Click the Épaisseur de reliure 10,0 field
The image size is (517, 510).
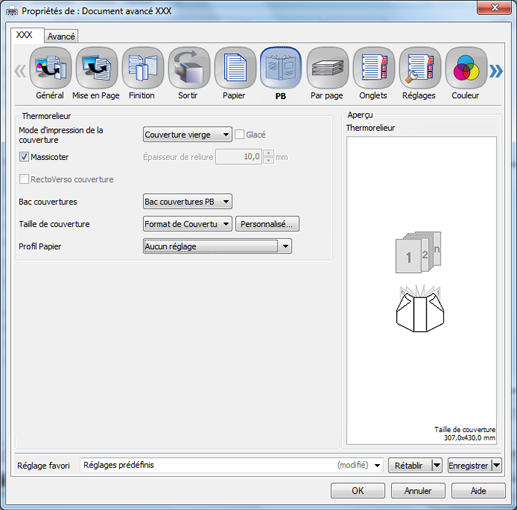(x=239, y=157)
